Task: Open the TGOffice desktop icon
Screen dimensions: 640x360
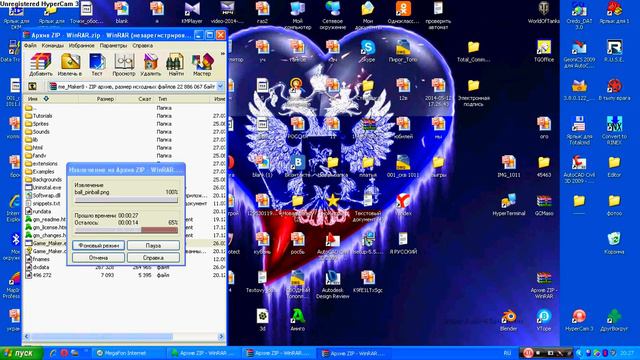Action: 544,51
